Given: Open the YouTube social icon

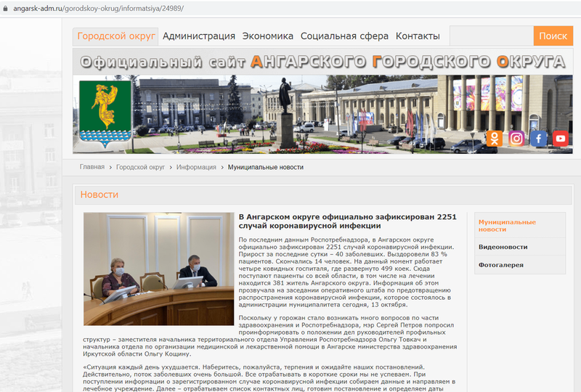Looking at the screenshot, I should [x=561, y=139].
